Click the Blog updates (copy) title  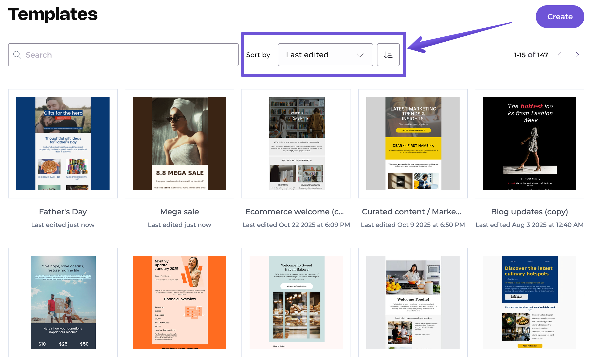click(x=529, y=212)
